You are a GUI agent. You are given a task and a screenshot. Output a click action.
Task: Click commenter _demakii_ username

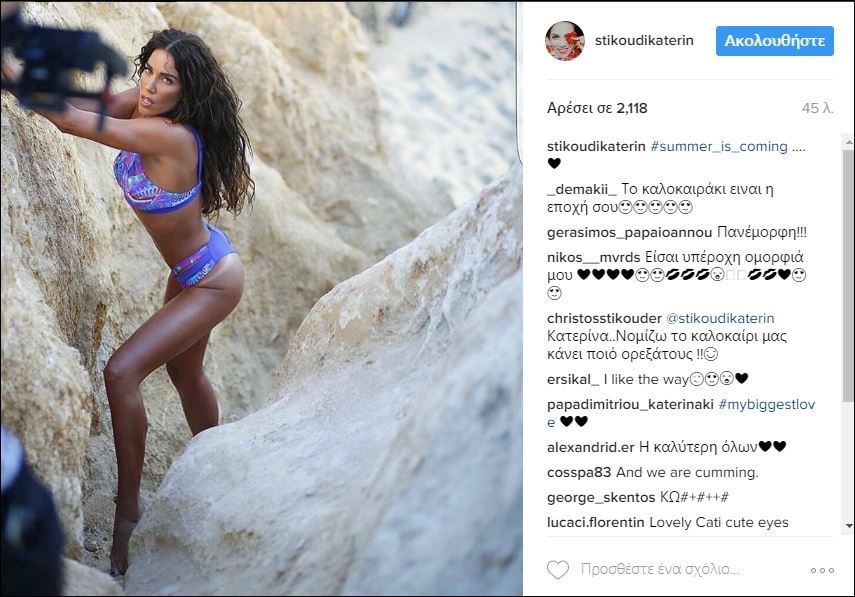[582, 189]
